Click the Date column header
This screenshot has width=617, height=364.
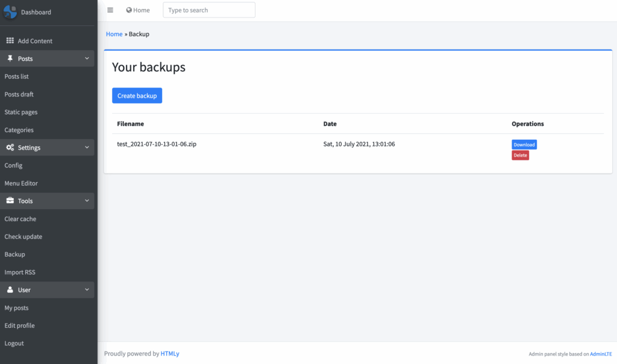point(330,124)
